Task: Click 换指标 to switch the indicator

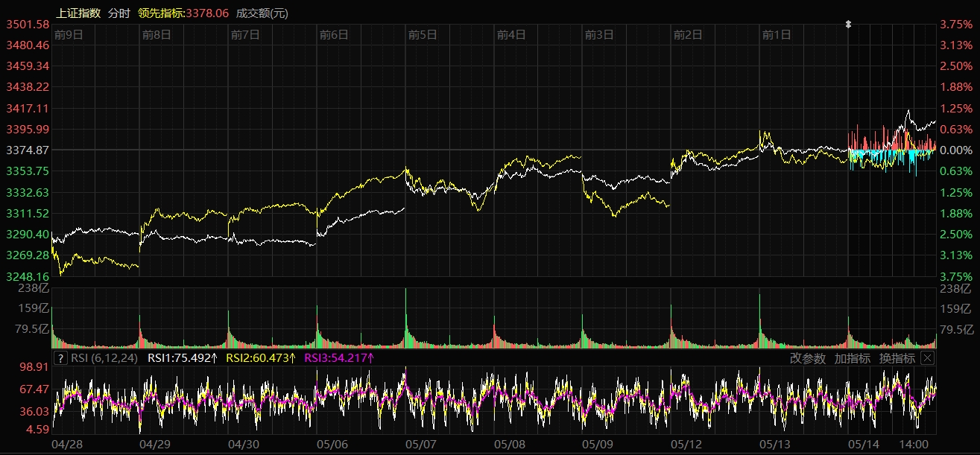Action: click(x=897, y=358)
